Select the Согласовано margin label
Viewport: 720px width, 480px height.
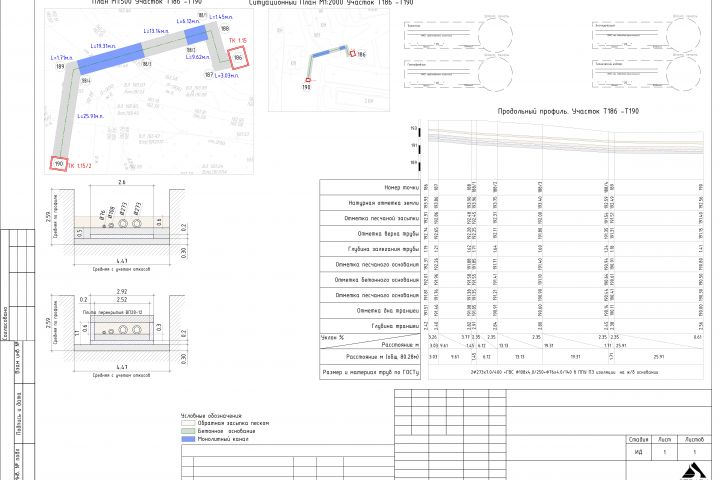click(x=5, y=323)
